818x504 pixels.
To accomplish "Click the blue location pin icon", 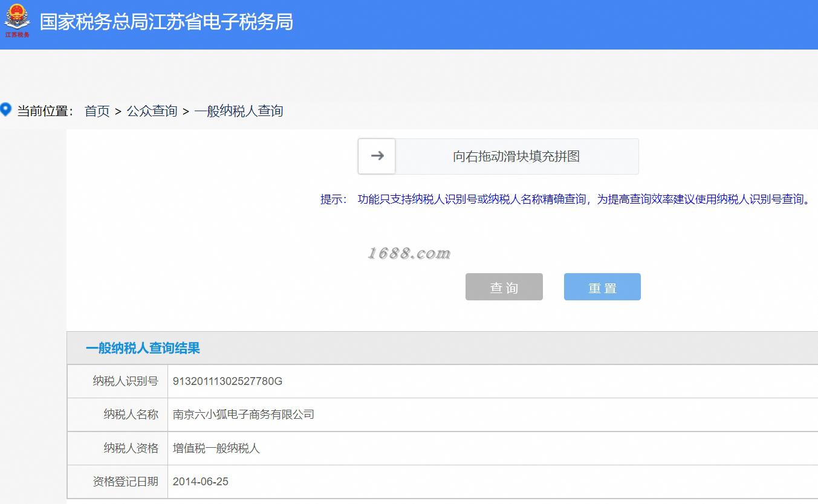I will pyautogui.click(x=6, y=110).
